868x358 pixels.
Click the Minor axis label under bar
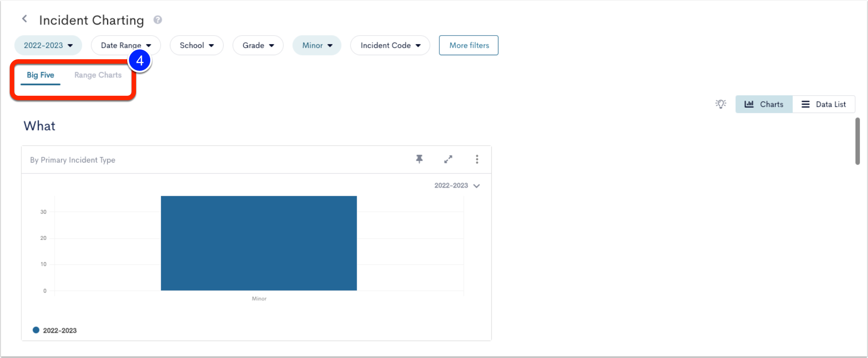click(259, 299)
